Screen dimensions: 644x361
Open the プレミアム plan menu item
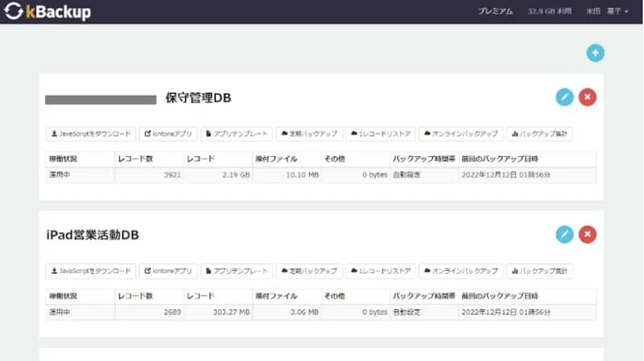click(x=494, y=12)
